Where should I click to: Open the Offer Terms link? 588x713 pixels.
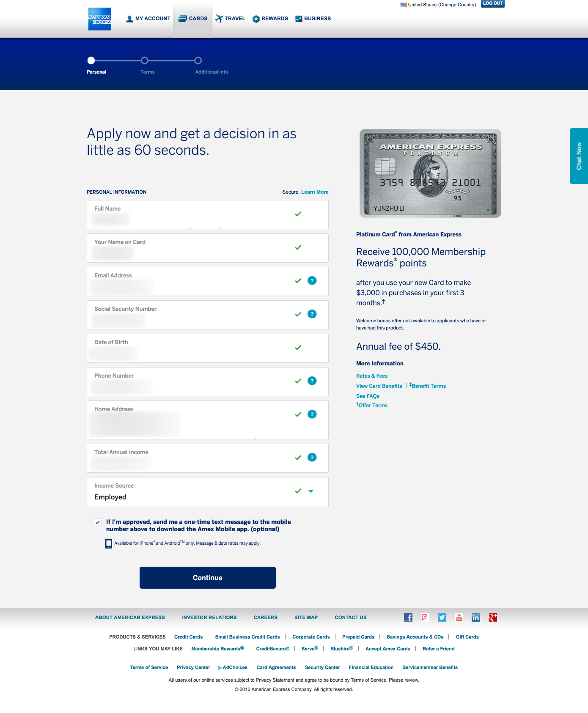pos(372,405)
